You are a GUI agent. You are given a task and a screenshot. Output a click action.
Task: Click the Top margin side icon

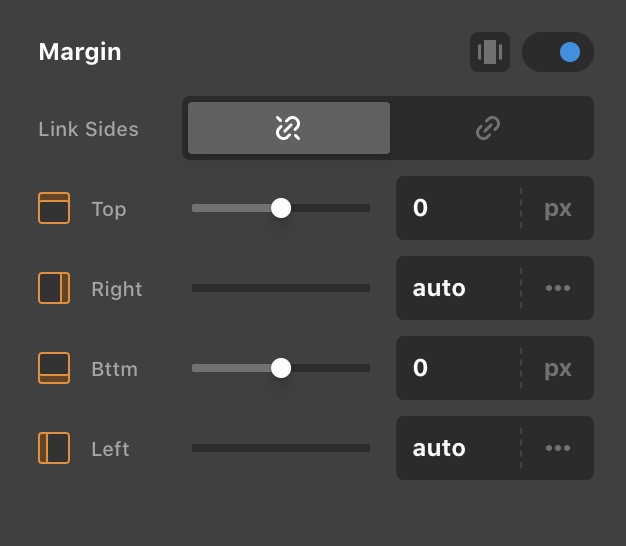(54, 208)
